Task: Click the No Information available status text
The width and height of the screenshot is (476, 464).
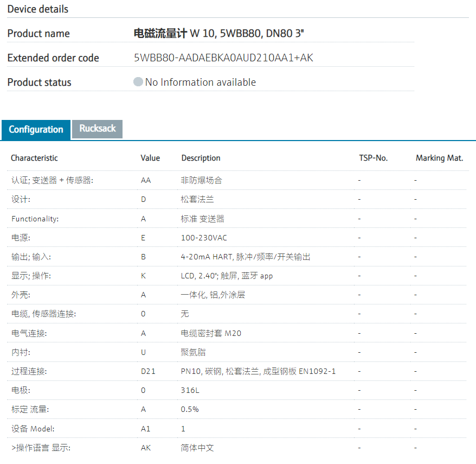Action: [x=200, y=82]
